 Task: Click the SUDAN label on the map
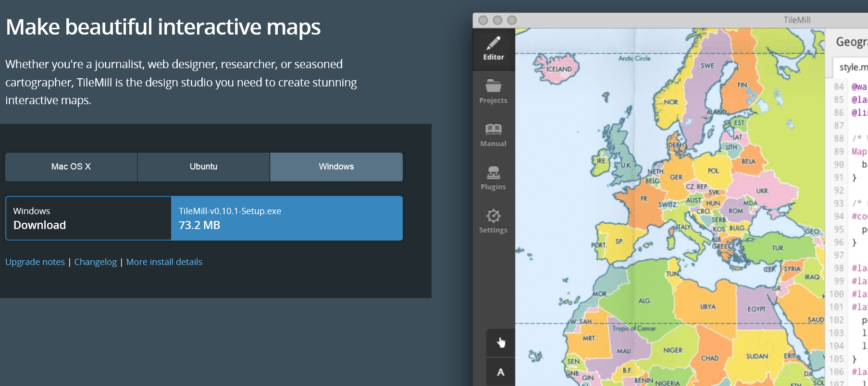click(757, 356)
